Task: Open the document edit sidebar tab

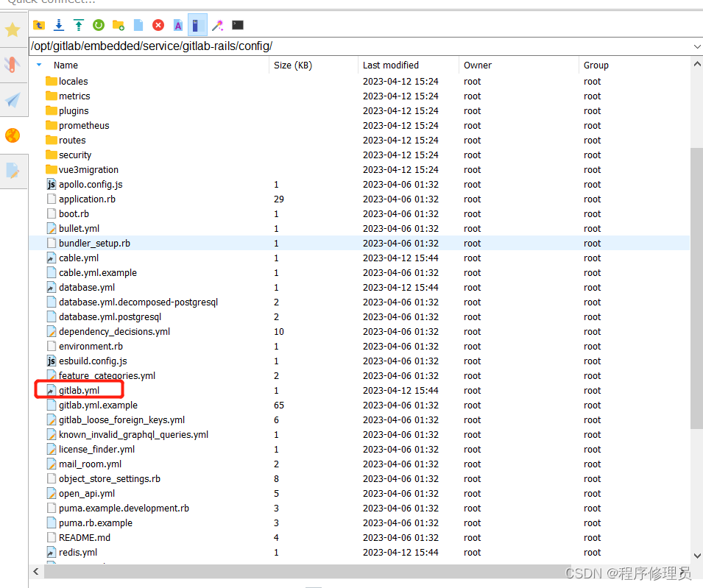Action: tap(13, 171)
